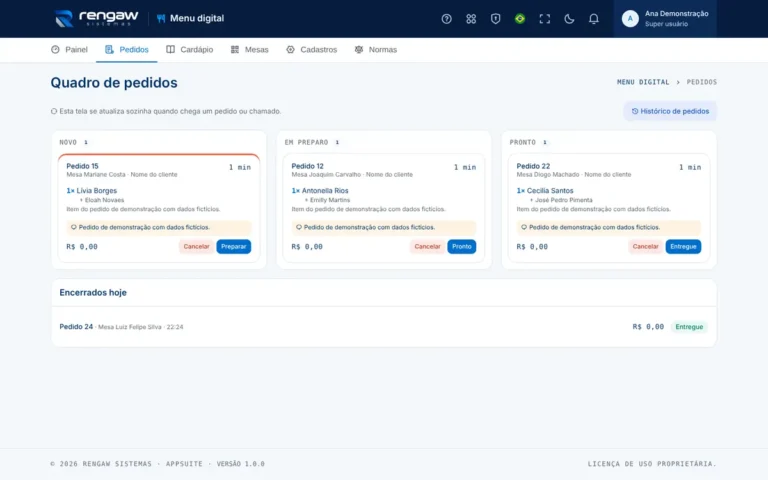The height and width of the screenshot is (480, 768).
Task: Change language via Brazil flag icon
Action: 520,19
